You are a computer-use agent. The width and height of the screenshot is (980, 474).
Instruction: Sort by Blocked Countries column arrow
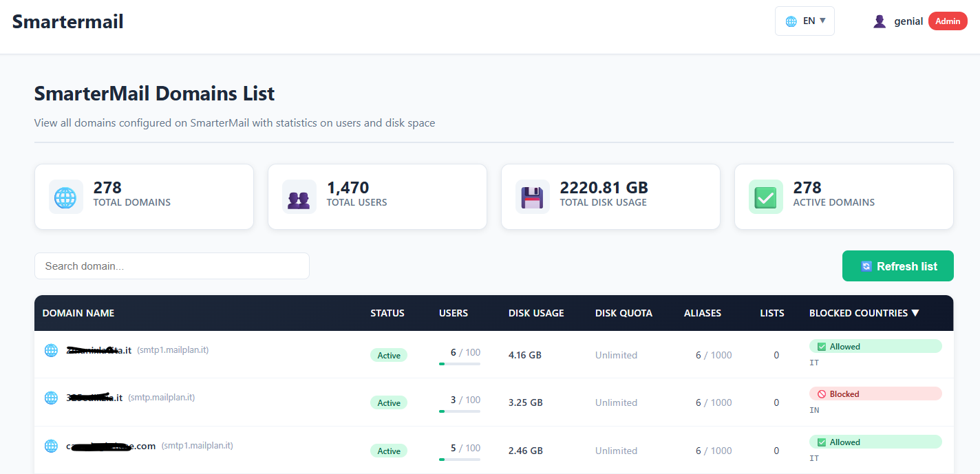tap(915, 313)
